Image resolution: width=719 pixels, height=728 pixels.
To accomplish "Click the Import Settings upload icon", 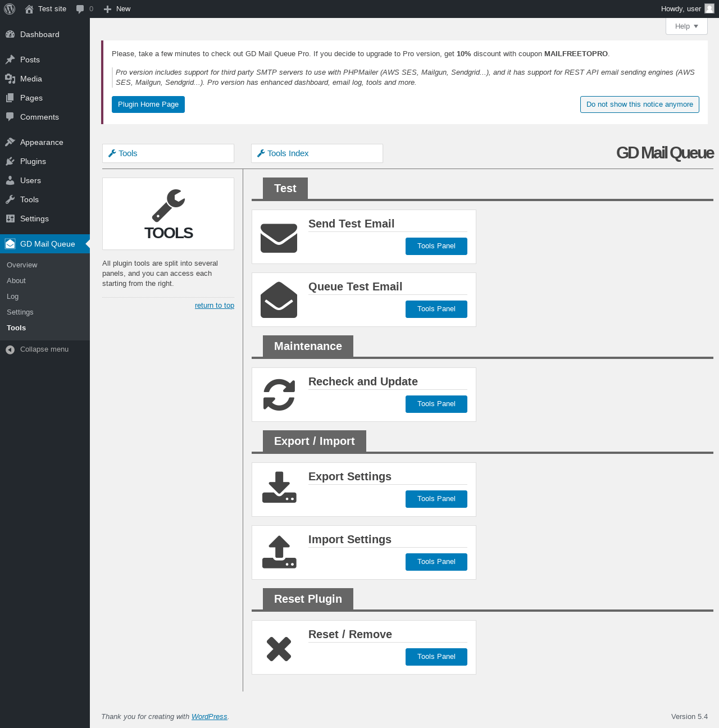I will point(279,552).
